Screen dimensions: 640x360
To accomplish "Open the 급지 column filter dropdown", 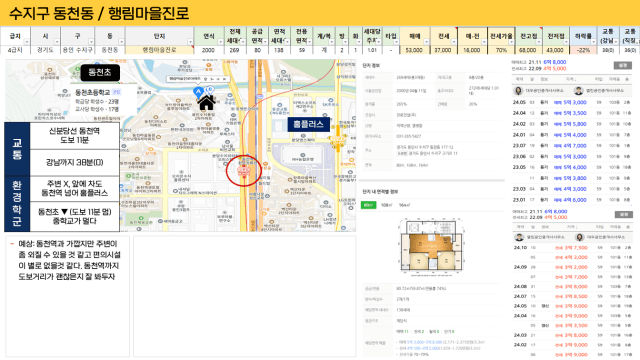I will tap(27, 42).
